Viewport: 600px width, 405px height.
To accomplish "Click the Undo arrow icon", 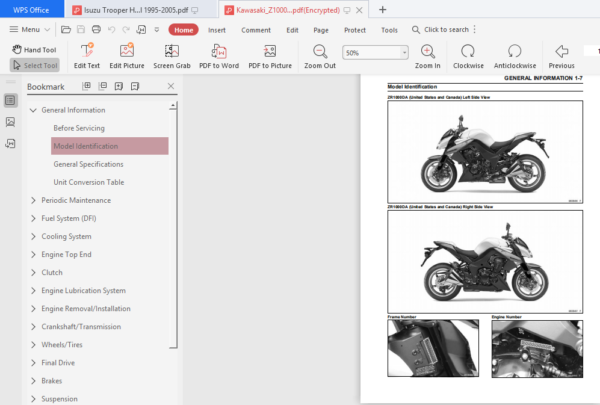I will (x=111, y=29).
